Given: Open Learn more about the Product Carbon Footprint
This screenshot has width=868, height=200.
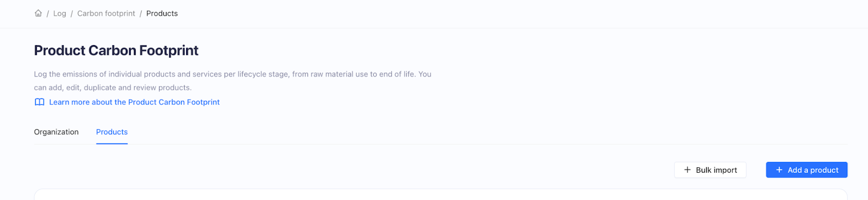Looking at the screenshot, I should click(x=135, y=102).
